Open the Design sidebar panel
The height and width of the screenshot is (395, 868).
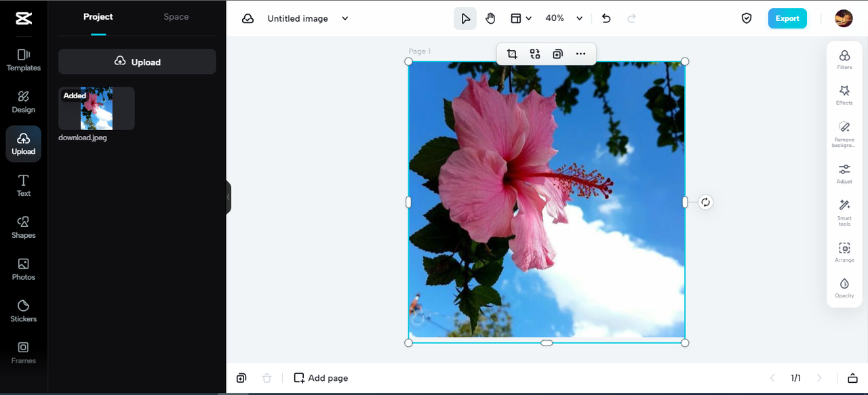[x=24, y=102]
